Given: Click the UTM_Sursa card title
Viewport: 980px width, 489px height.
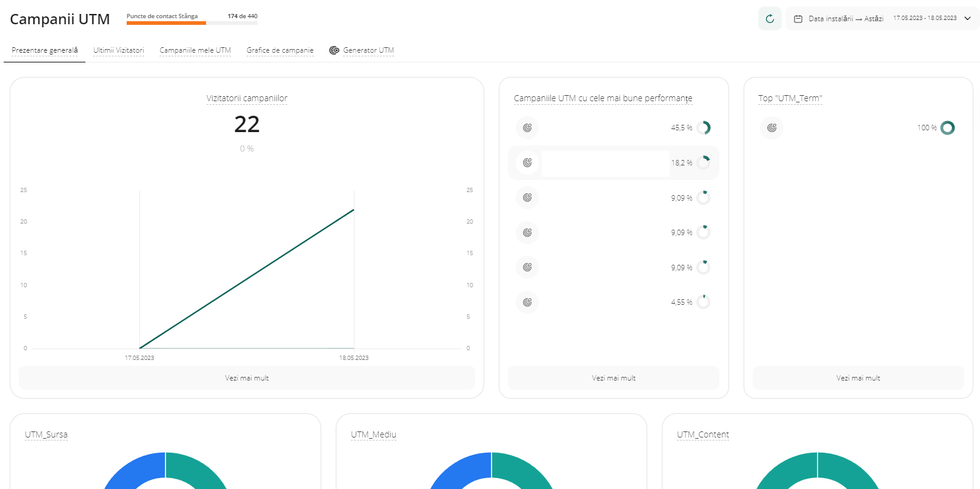Looking at the screenshot, I should [46, 434].
